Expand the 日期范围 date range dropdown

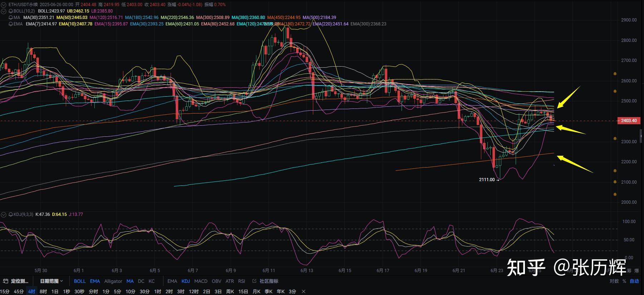[x=51, y=281]
